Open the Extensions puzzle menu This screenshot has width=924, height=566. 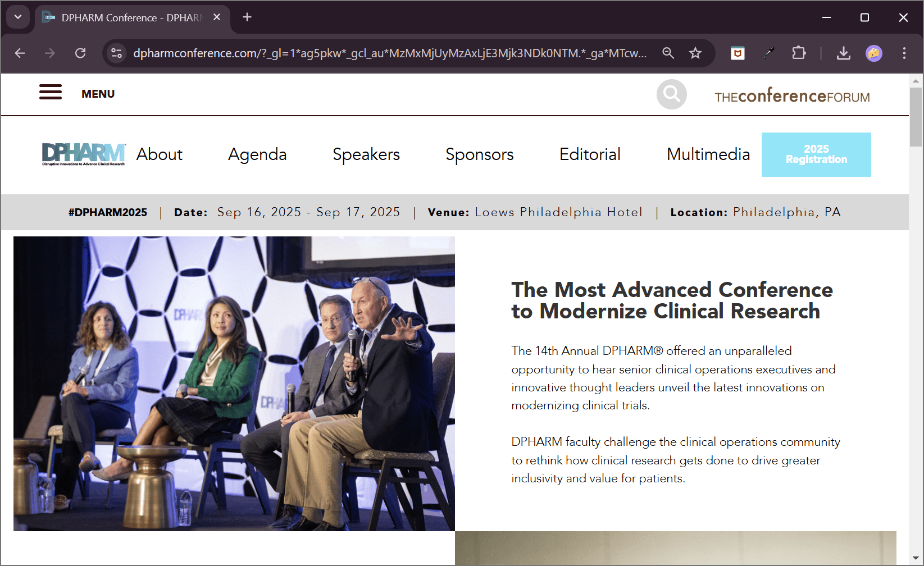click(x=799, y=53)
